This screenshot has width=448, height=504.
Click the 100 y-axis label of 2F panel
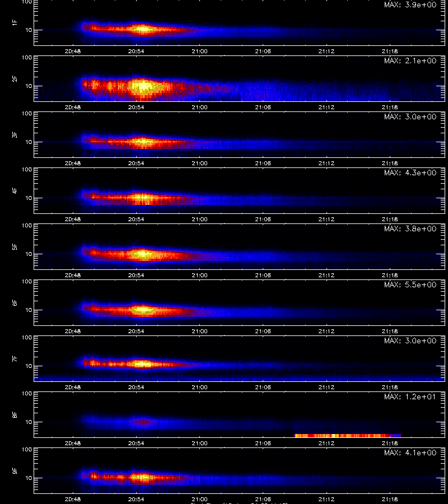click(27, 58)
